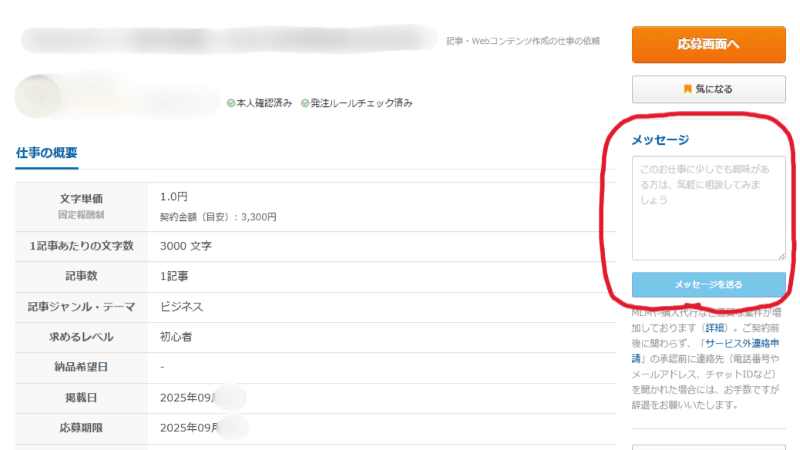Click the bookmark flag icon in 気になる
The height and width of the screenshot is (450, 800).
pos(687,89)
